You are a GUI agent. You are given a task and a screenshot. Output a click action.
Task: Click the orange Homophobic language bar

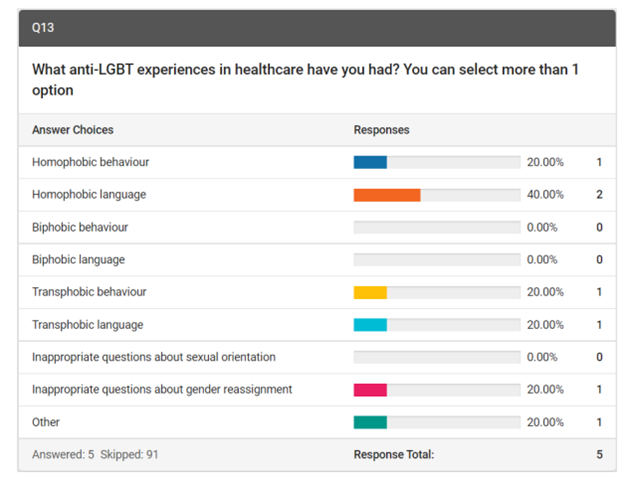point(387,195)
